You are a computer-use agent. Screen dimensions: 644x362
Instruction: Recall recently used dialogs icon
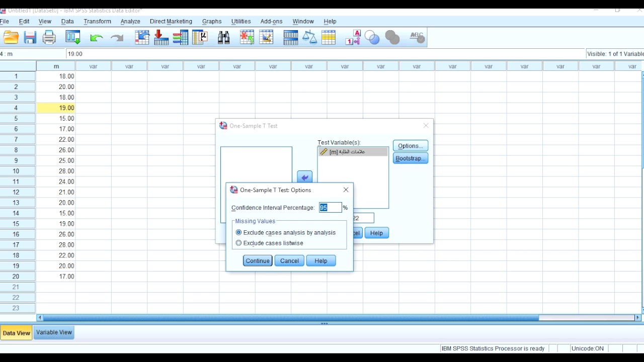click(73, 38)
